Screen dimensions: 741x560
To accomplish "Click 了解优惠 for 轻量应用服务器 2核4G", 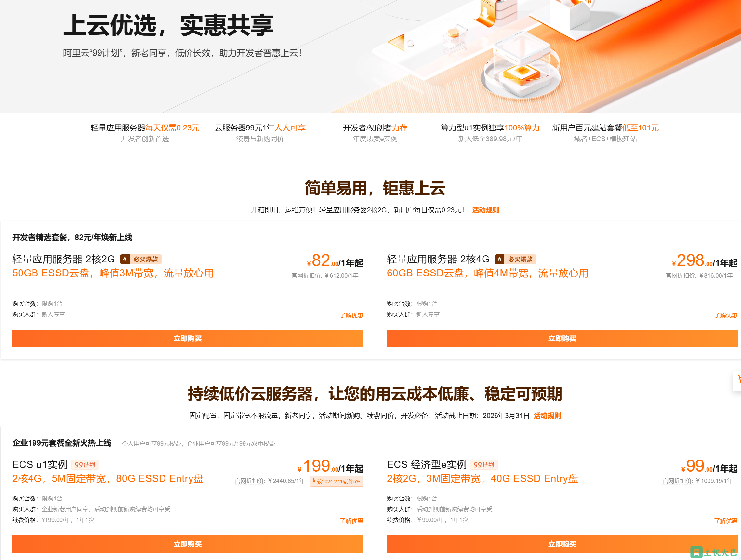I will tap(726, 315).
